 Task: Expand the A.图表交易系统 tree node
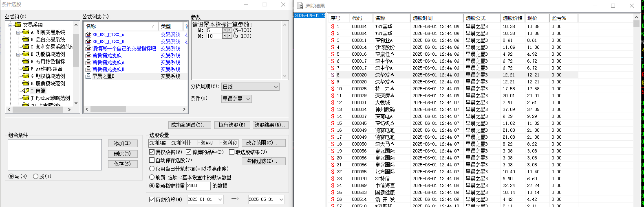click(x=18, y=33)
